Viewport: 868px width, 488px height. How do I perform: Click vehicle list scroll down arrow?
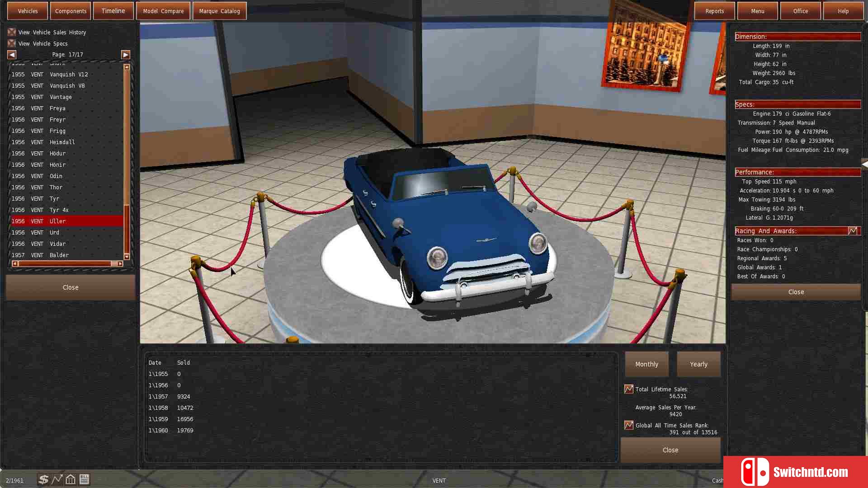click(127, 257)
